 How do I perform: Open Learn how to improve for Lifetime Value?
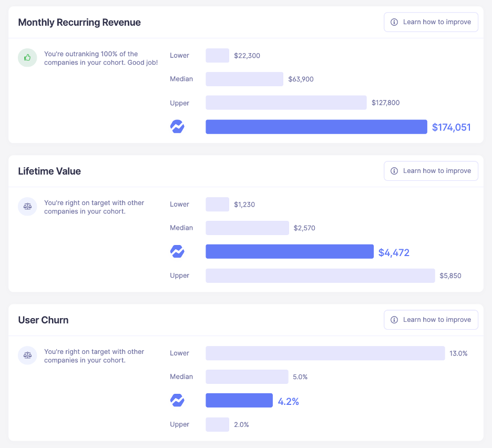[x=431, y=171]
